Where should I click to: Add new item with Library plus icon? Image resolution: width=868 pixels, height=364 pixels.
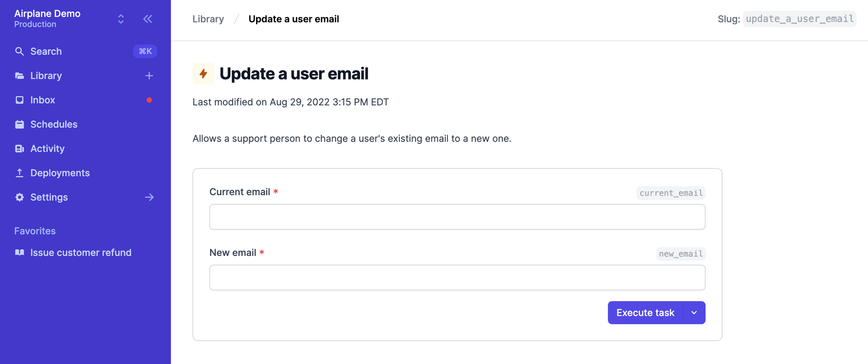pos(149,75)
